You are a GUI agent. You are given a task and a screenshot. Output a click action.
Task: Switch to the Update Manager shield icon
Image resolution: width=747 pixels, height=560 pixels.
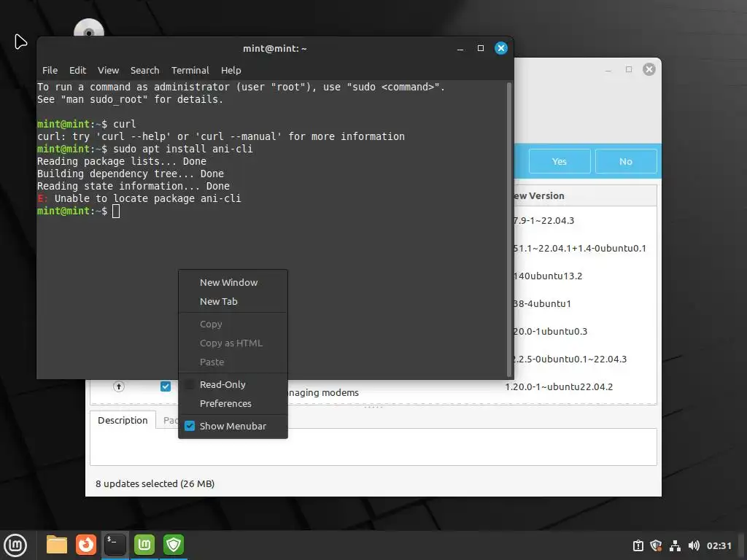tap(174, 545)
